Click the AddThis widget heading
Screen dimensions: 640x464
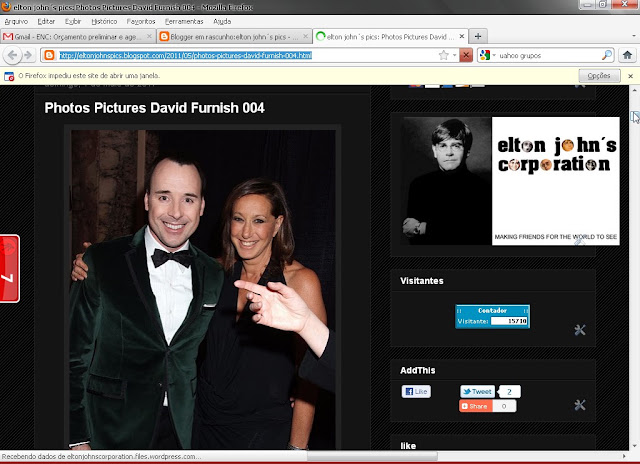click(418, 370)
